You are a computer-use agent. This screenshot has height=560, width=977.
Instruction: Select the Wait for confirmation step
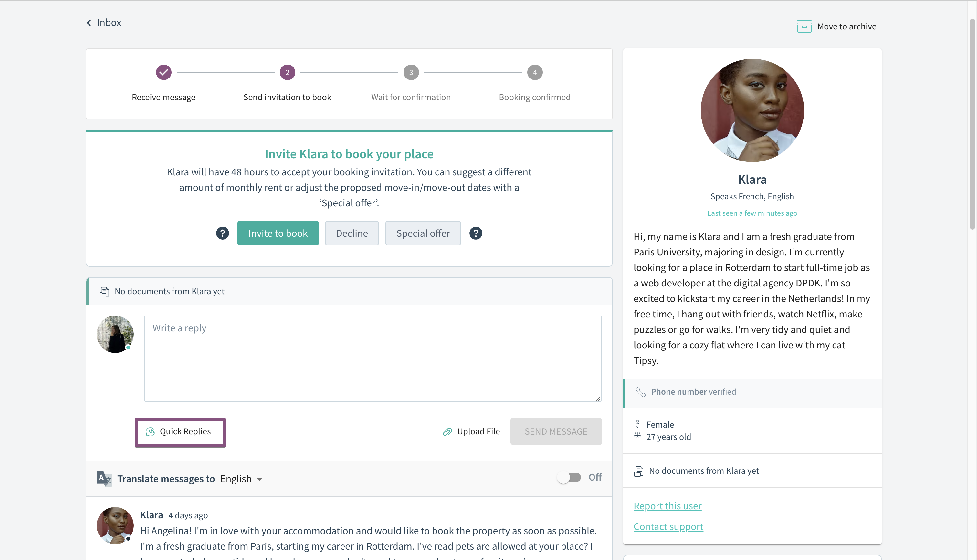point(411,72)
